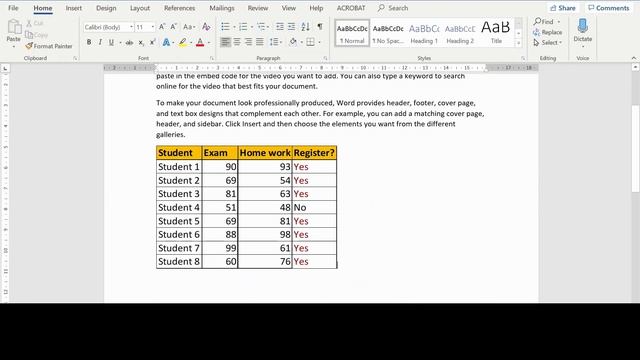Switch to the Insert tab
640x360 pixels.
(x=73, y=8)
